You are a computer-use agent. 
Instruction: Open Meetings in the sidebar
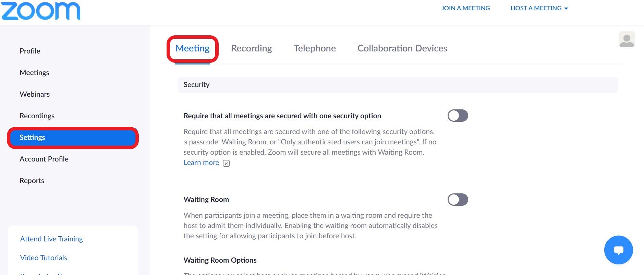click(x=34, y=73)
